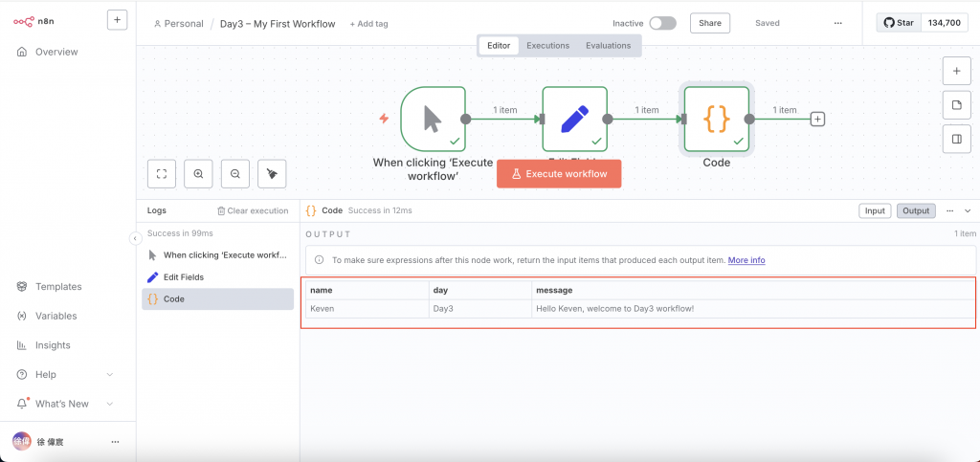Click the 134,700 star count

(x=945, y=23)
